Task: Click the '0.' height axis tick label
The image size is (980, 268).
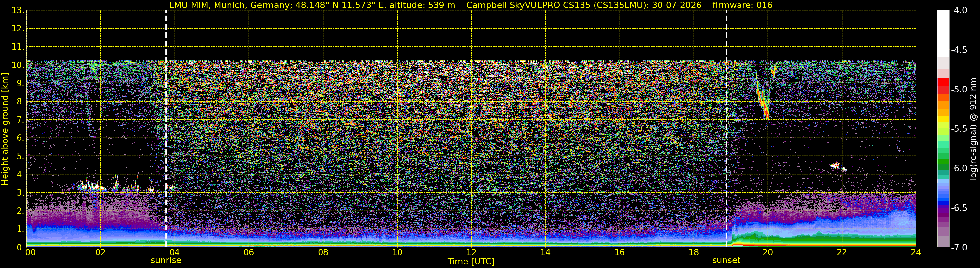Action: click(20, 248)
